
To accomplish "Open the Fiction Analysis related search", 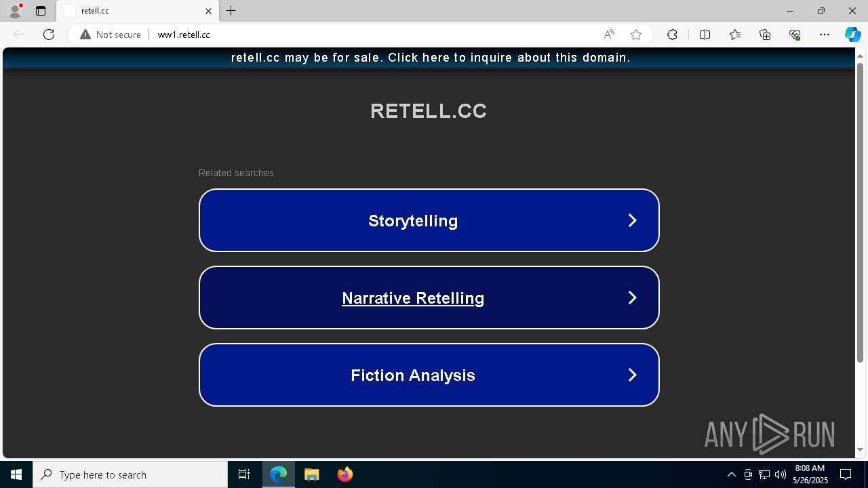I will pos(429,375).
